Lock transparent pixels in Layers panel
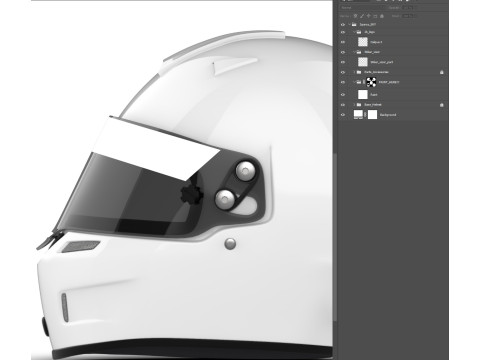This screenshot has width=480, height=360. tap(355, 16)
